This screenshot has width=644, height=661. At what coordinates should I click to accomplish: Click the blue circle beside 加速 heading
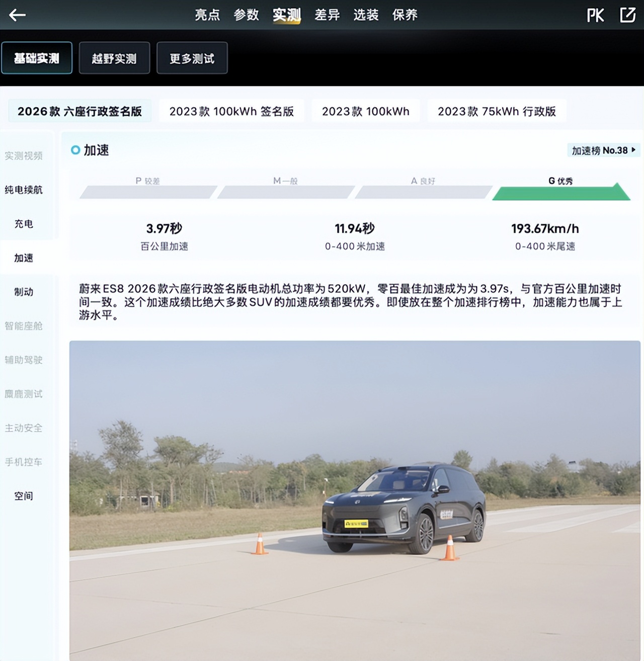[75, 150]
